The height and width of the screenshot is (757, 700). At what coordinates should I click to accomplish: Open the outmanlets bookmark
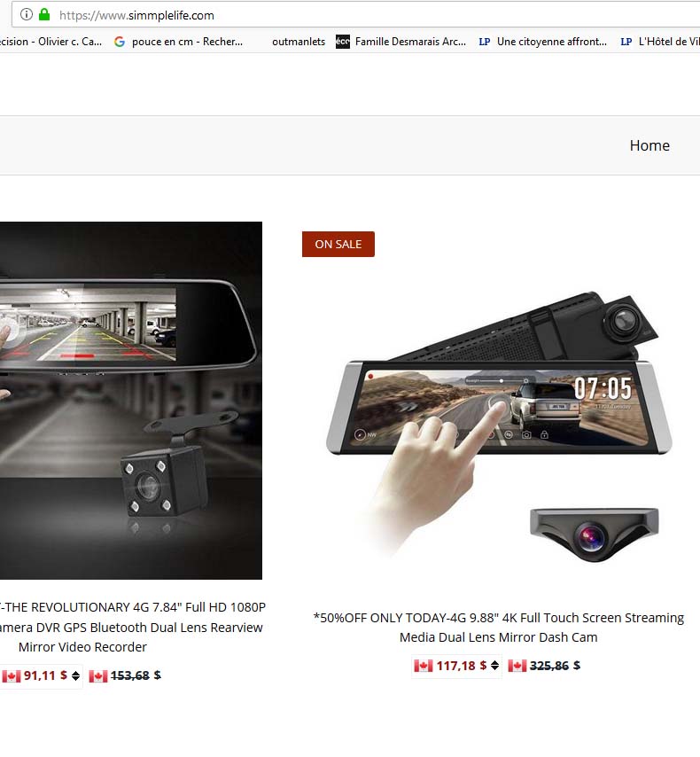(299, 42)
